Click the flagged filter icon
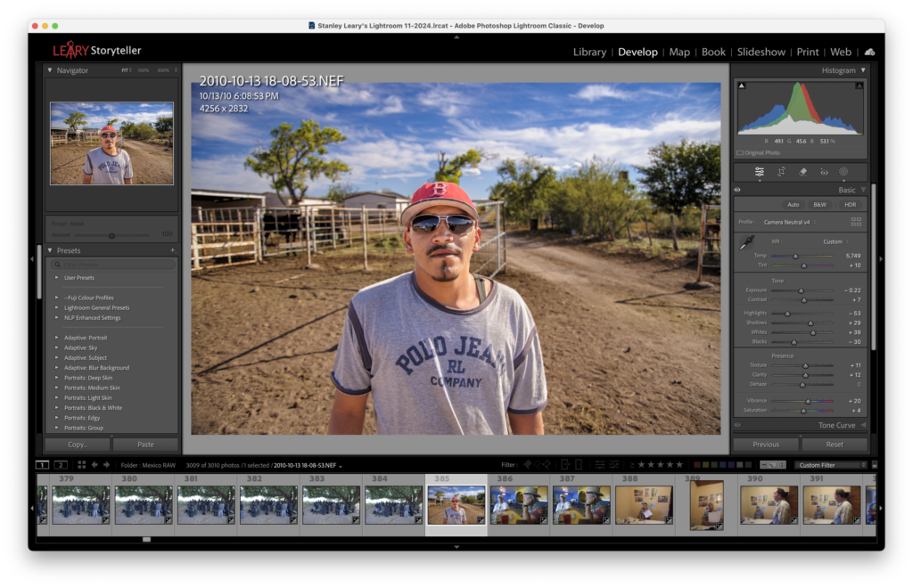 (x=528, y=465)
